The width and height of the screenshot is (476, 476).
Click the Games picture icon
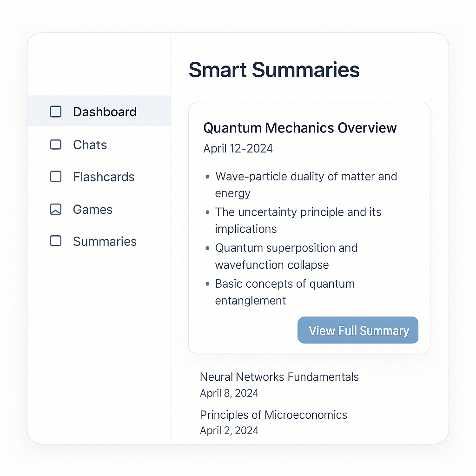56,210
